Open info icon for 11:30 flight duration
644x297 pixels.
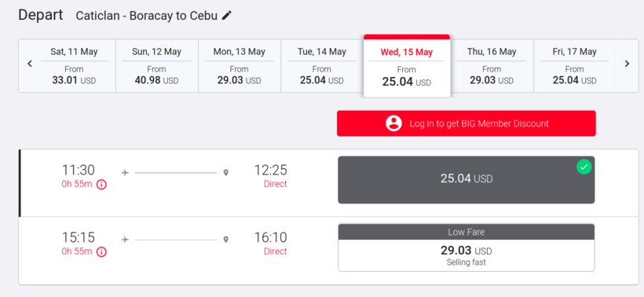[101, 185]
